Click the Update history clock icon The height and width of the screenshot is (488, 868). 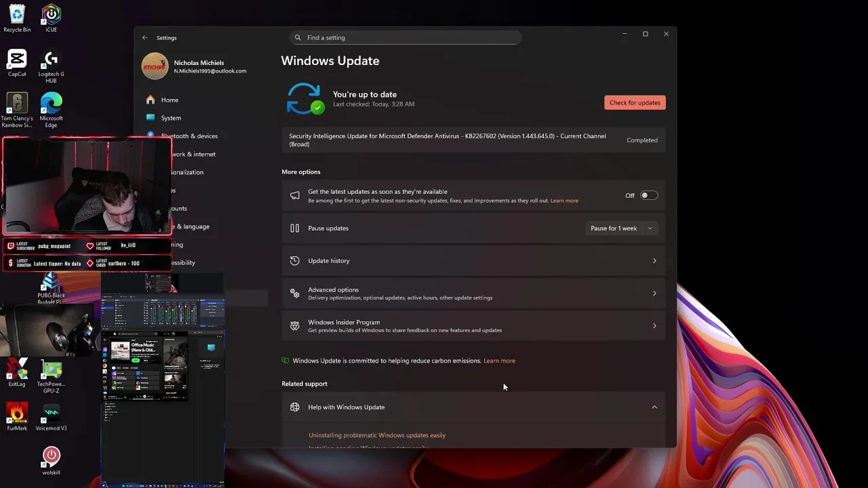(294, 261)
